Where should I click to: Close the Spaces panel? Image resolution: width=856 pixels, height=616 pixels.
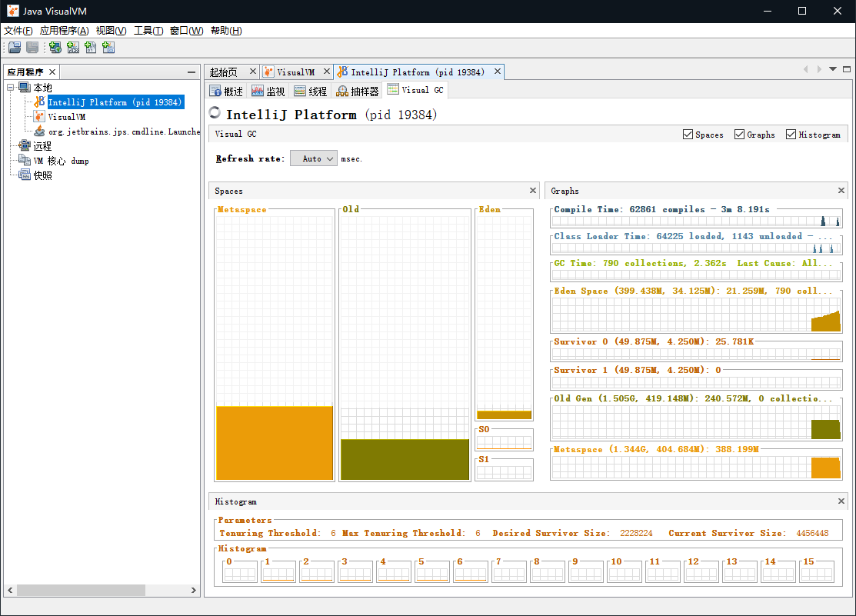pos(533,190)
